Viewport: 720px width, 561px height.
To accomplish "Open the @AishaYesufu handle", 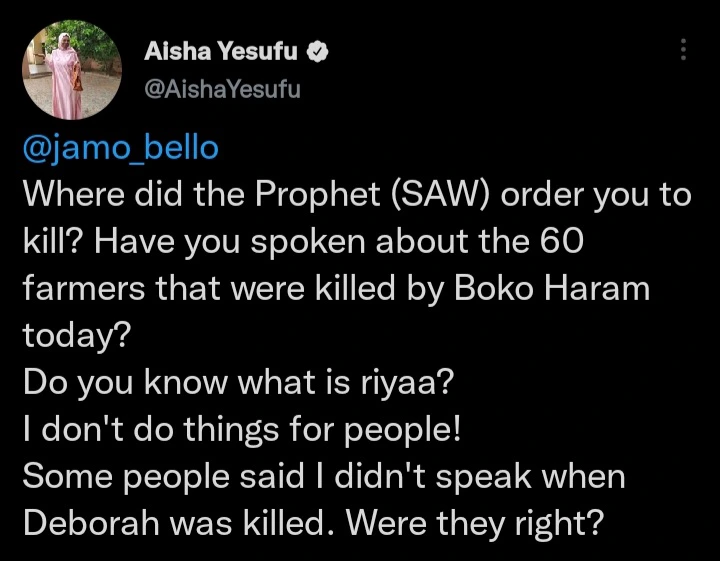I will click(x=222, y=89).
